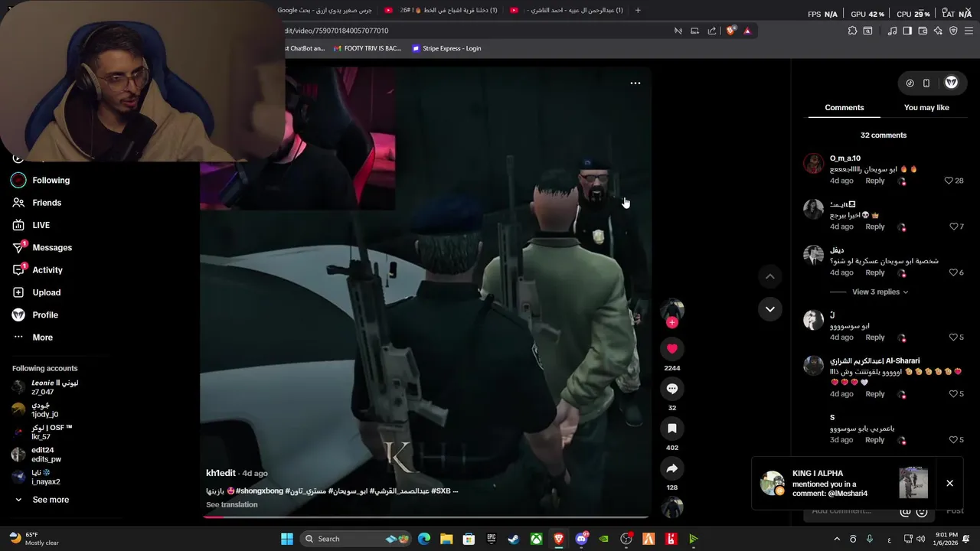The image size is (980, 551).
Task: Click the Brave Shields lion icon
Action: (730, 31)
